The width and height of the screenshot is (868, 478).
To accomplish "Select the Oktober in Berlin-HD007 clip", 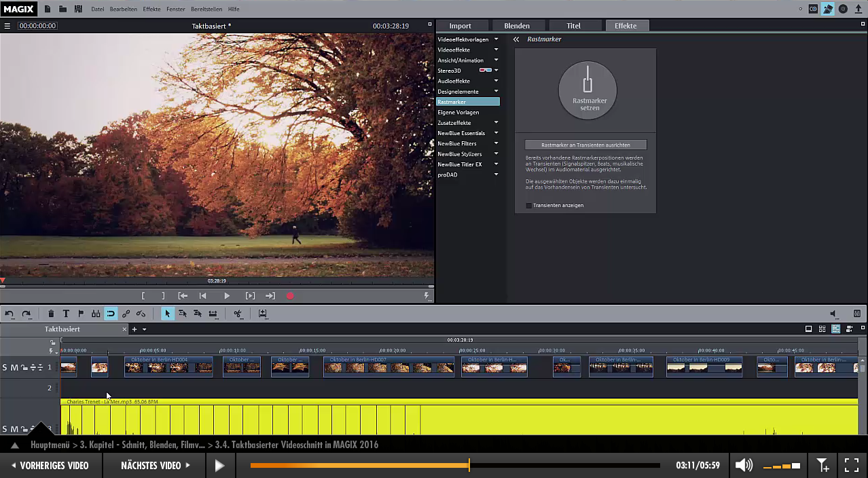I will [x=388, y=367].
